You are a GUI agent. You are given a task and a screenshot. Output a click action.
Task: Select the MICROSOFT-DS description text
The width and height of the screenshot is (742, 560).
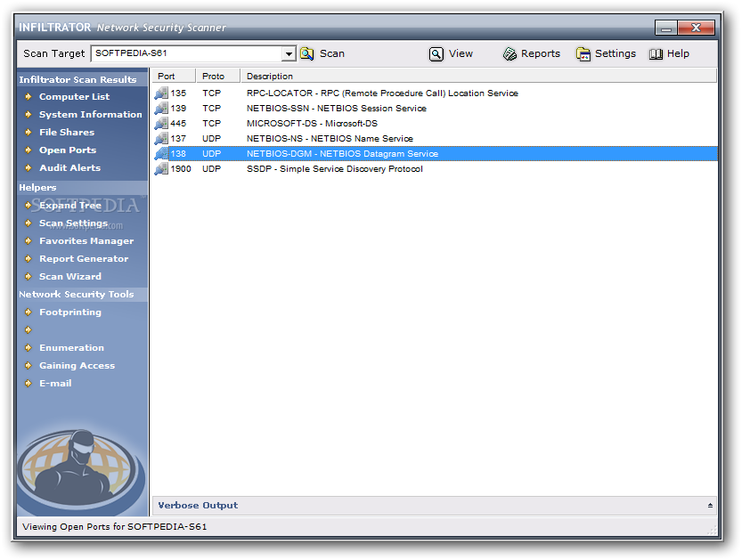[313, 124]
